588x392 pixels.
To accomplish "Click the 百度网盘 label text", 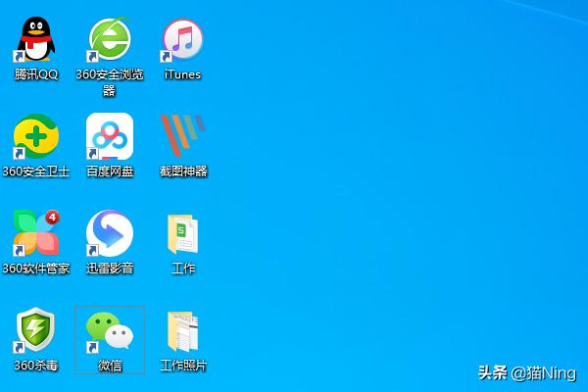I will pos(110,171).
